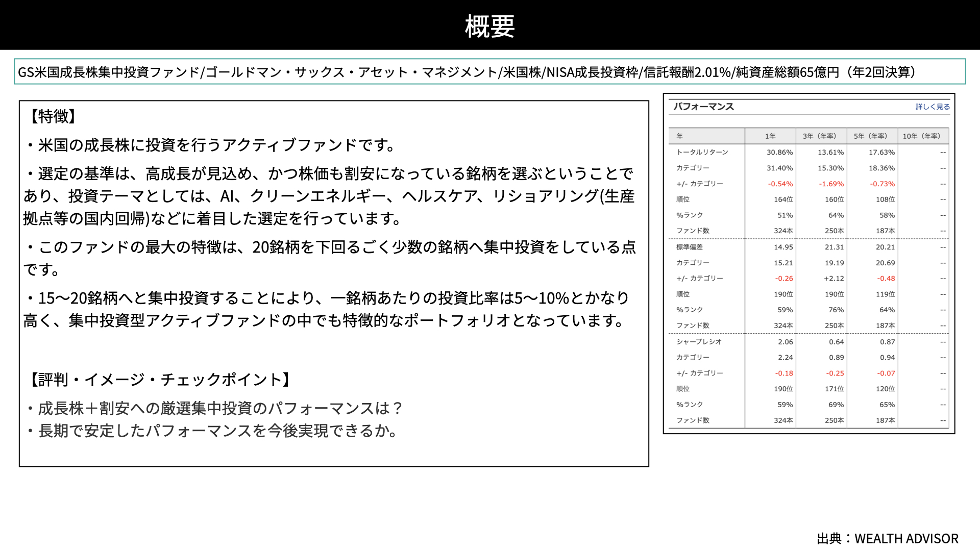980x551 pixels.
Task: Click the 171位 Sharpe rank value
Action: tap(835, 389)
